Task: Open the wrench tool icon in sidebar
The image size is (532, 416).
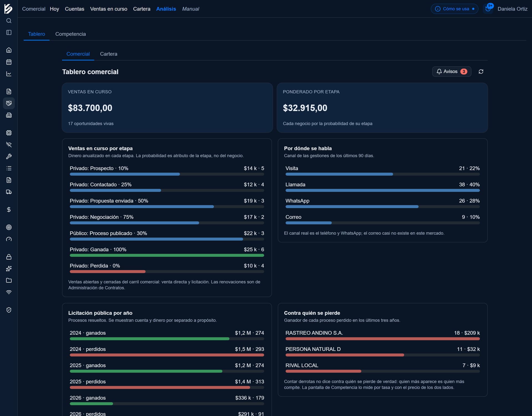Action: coord(9,156)
